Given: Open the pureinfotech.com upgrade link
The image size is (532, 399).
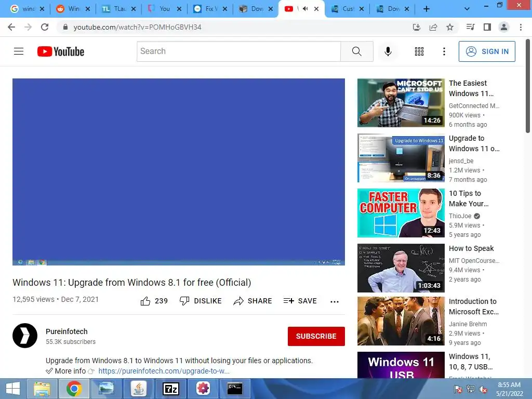Looking at the screenshot, I should point(164,371).
